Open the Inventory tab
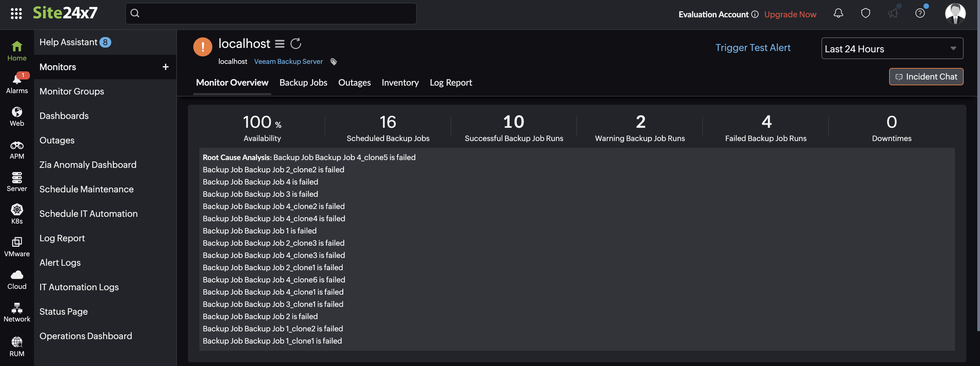This screenshot has height=366, width=980. pos(400,83)
